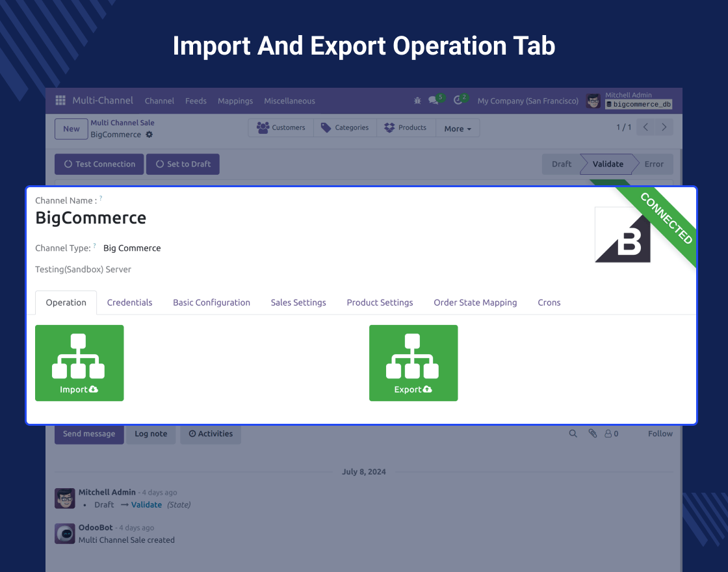Go to the next record arrow
The image size is (728, 572).
pyautogui.click(x=664, y=127)
